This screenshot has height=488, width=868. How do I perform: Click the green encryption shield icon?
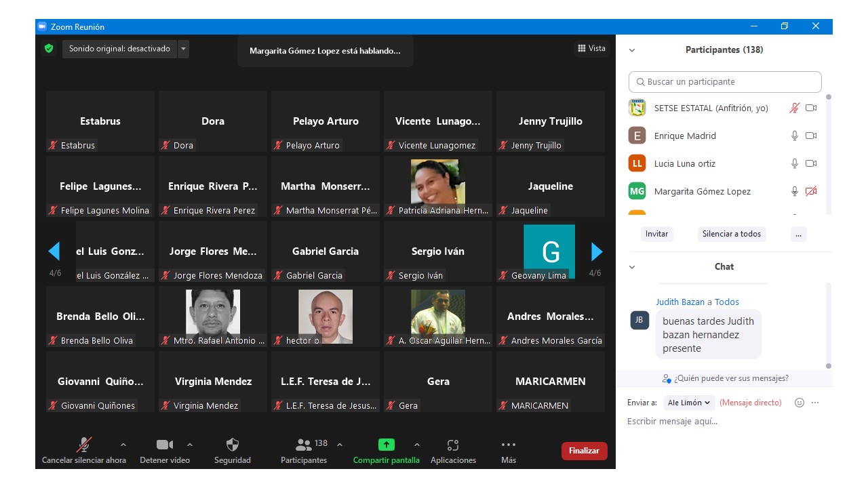49,49
